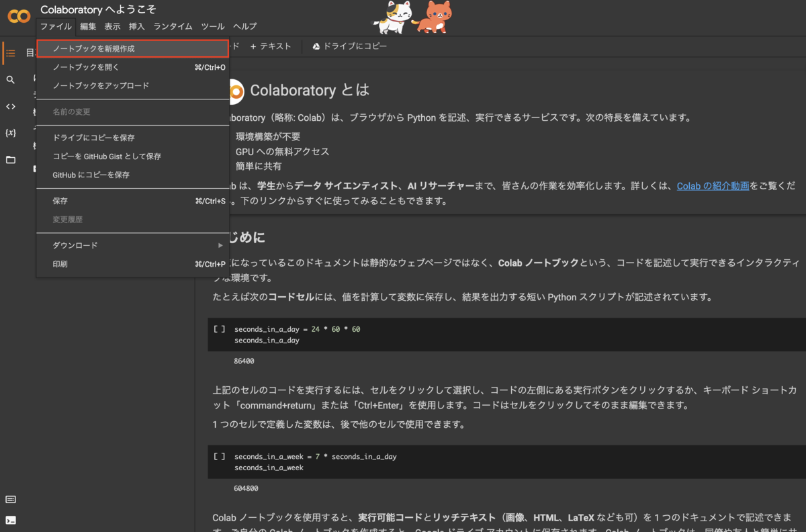Image resolution: width=806 pixels, height=532 pixels.
Task: Click the 環境構築が不要 bullet text
Action: [x=268, y=136]
